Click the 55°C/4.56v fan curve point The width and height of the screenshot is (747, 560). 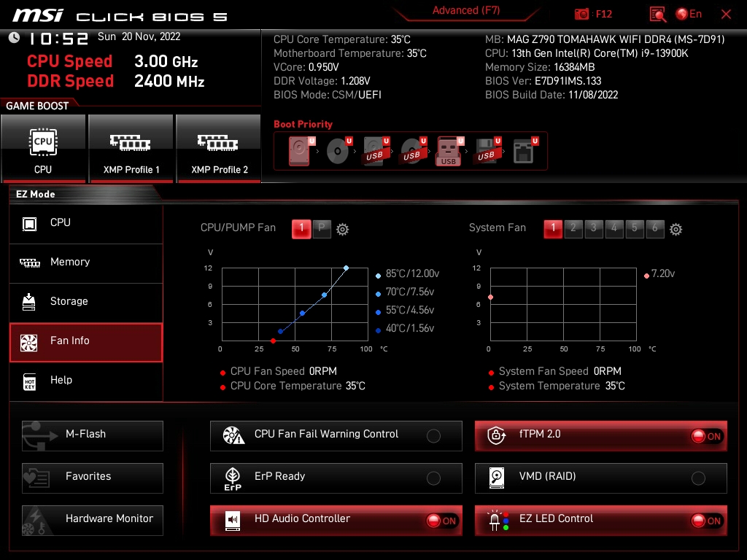coord(303,314)
